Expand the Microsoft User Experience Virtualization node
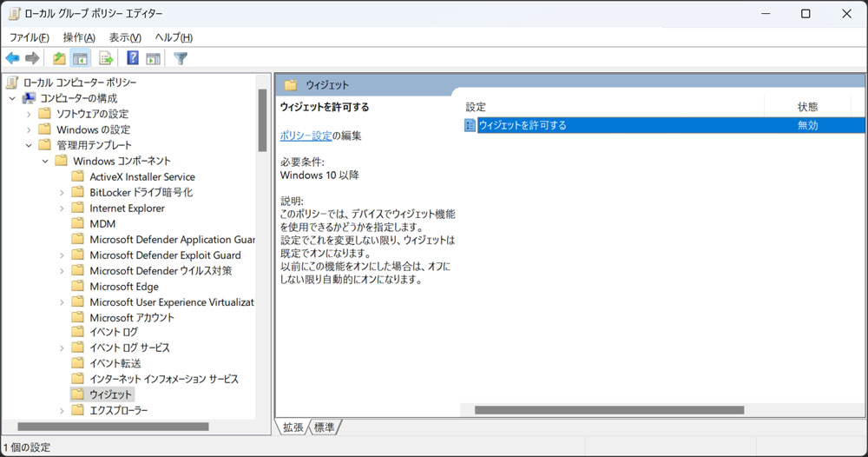Viewport: 868px width, 457px height. pos(62,302)
